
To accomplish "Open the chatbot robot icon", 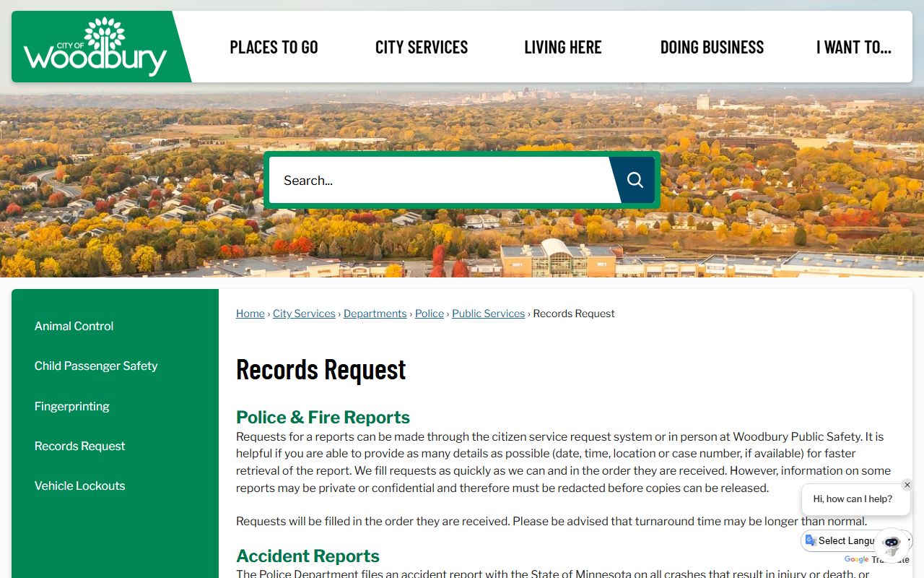I will [892, 544].
